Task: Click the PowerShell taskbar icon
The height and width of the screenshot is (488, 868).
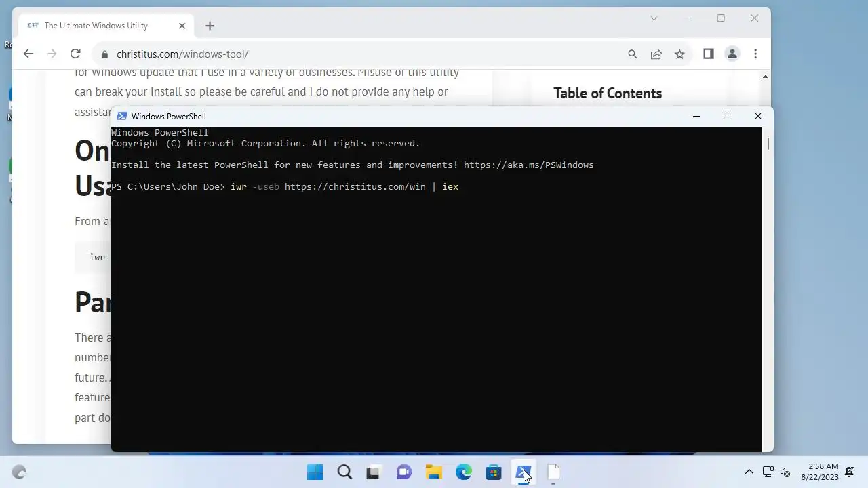Action: [x=523, y=472]
